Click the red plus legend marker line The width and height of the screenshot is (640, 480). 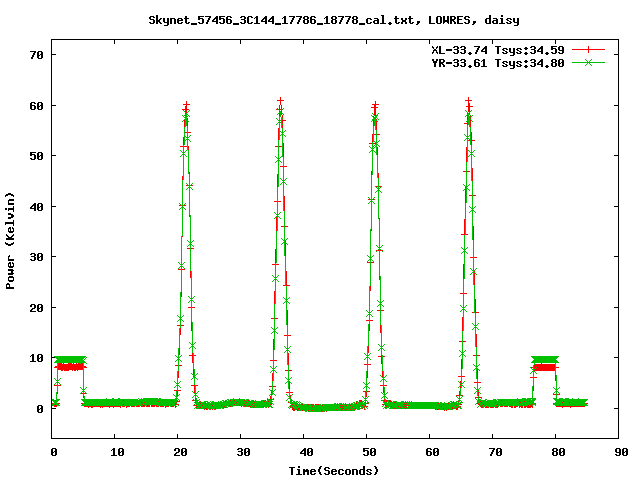(588, 50)
